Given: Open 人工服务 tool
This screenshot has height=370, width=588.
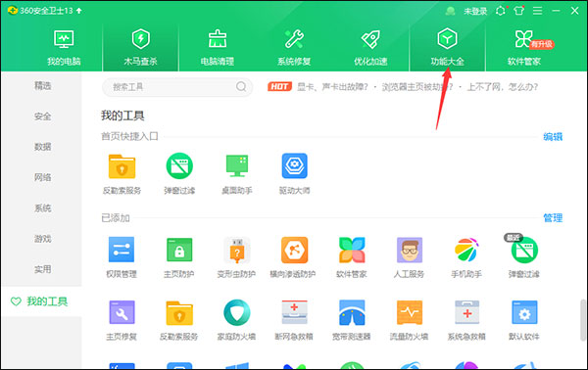Looking at the screenshot, I should (x=409, y=257).
